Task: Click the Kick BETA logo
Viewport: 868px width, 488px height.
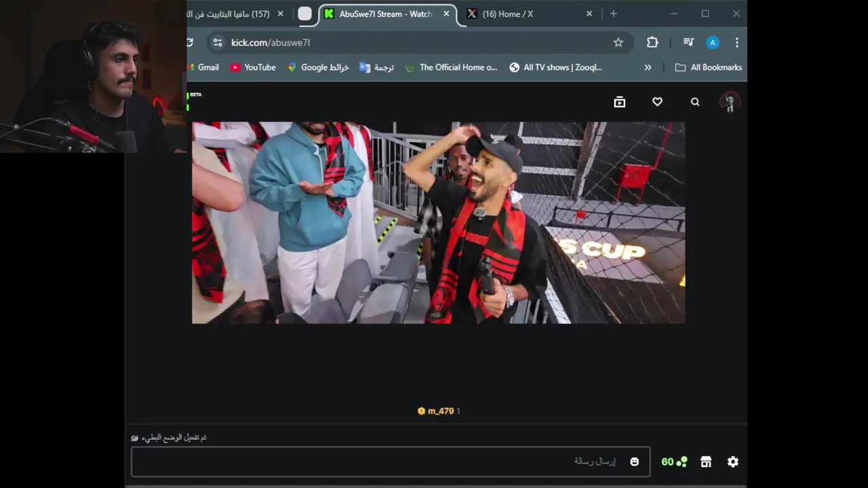Action: (194, 100)
